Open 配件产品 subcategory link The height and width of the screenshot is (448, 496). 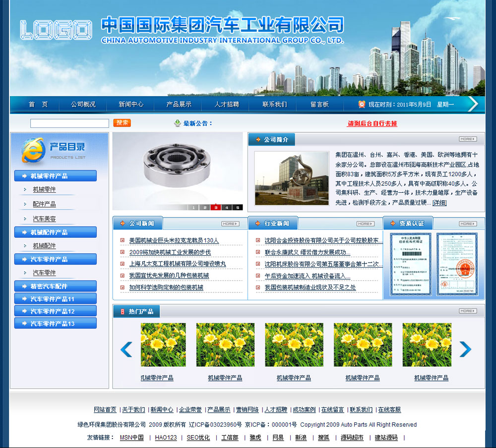click(x=44, y=204)
